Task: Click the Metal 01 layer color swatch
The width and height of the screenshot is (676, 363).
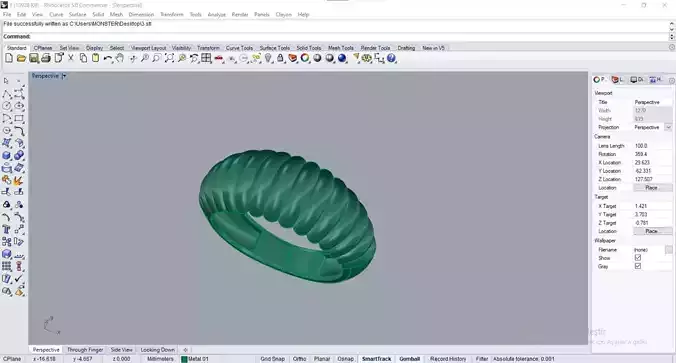Action: point(184,359)
